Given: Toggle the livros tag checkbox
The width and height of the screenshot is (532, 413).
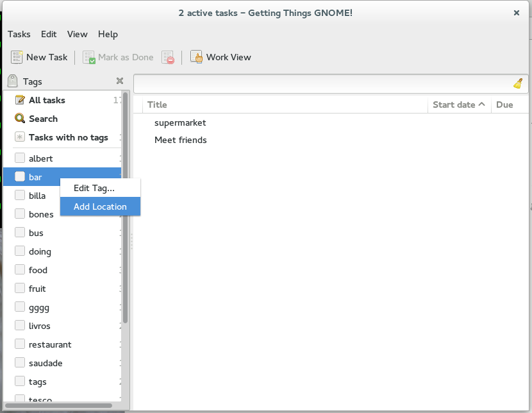Looking at the screenshot, I should [x=20, y=325].
